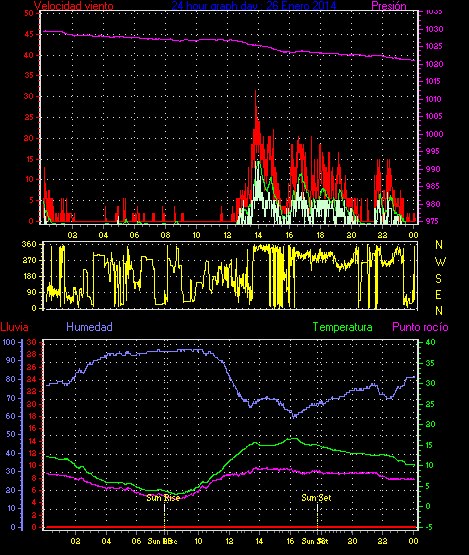
Task: Click the 1030 pressure axis label
Action: coord(434,29)
